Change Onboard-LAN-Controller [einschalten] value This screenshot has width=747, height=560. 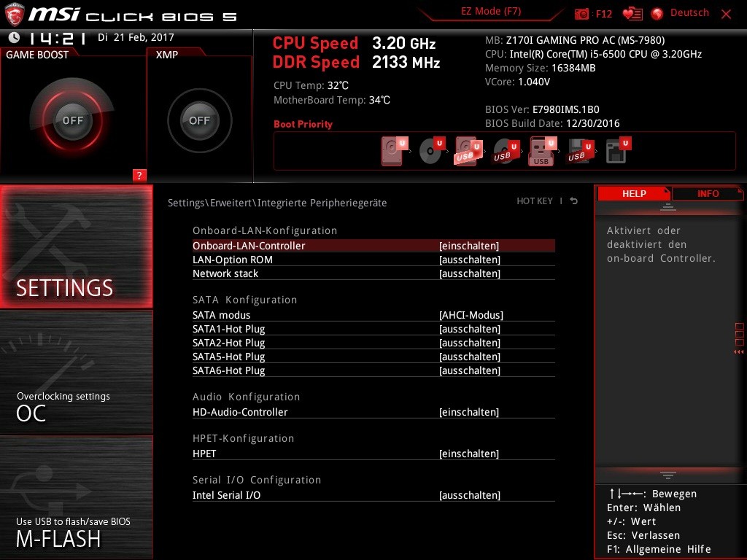[x=469, y=246]
